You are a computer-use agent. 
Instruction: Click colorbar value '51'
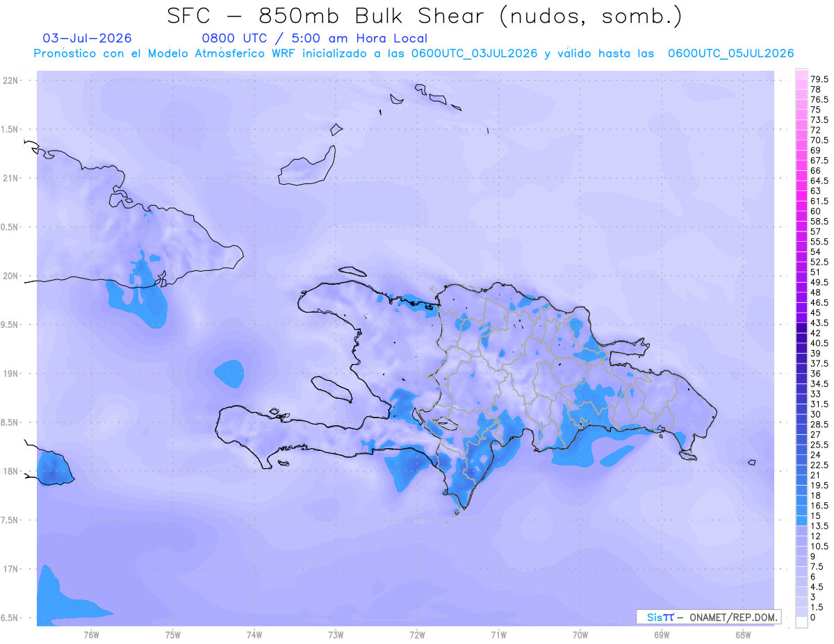(x=816, y=272)
